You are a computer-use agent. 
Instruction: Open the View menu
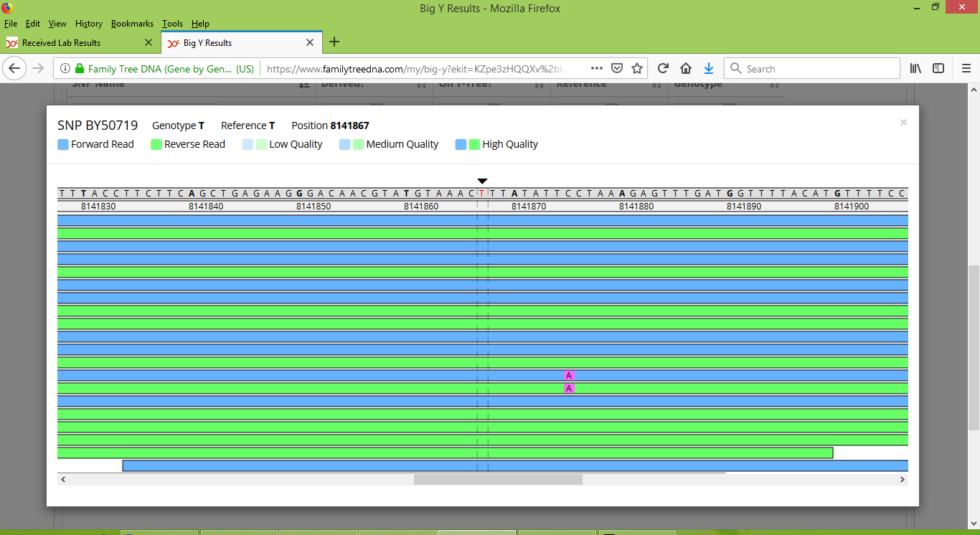point(57,24)
